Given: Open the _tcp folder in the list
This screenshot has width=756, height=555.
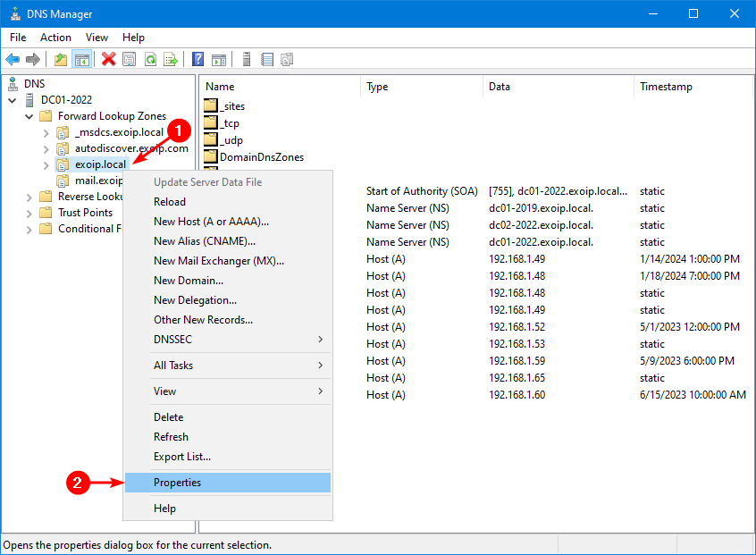Looking at the screenshot, I should 230,123.
